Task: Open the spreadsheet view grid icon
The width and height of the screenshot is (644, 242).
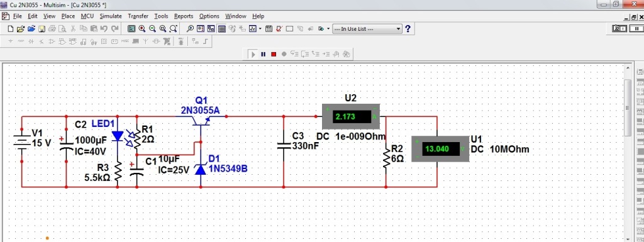Action: click(x=222, y=29)
